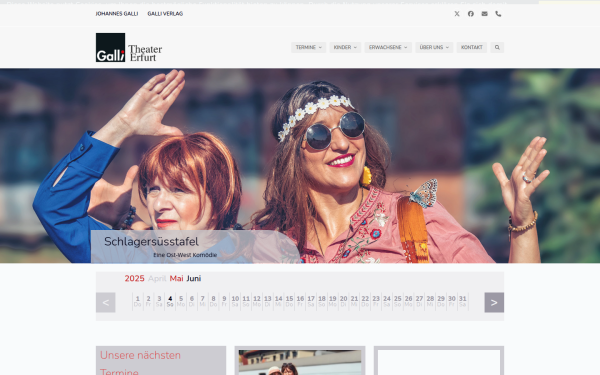The image size is (600, 375).
Task: Select day 20 in calendar strip
Action: tap(344, 301)
